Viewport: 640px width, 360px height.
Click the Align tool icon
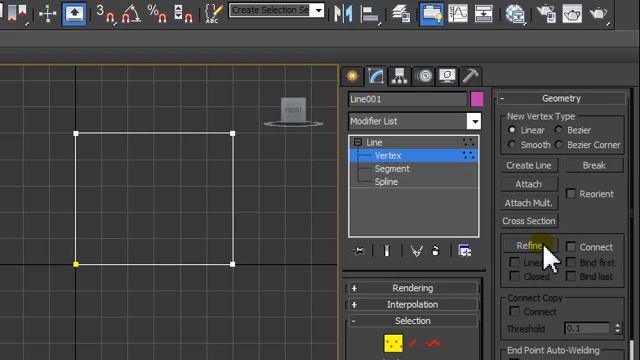(x=370, y=14)
